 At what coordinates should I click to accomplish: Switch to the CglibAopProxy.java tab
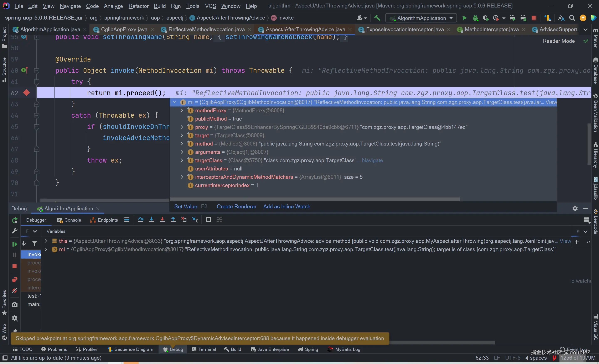(124, 29)
